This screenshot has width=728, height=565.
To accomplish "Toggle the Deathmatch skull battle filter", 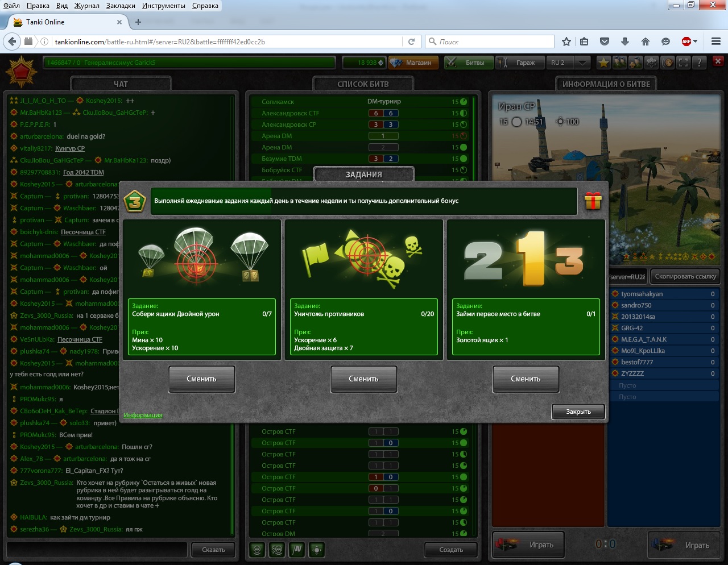I will (257, 550).
